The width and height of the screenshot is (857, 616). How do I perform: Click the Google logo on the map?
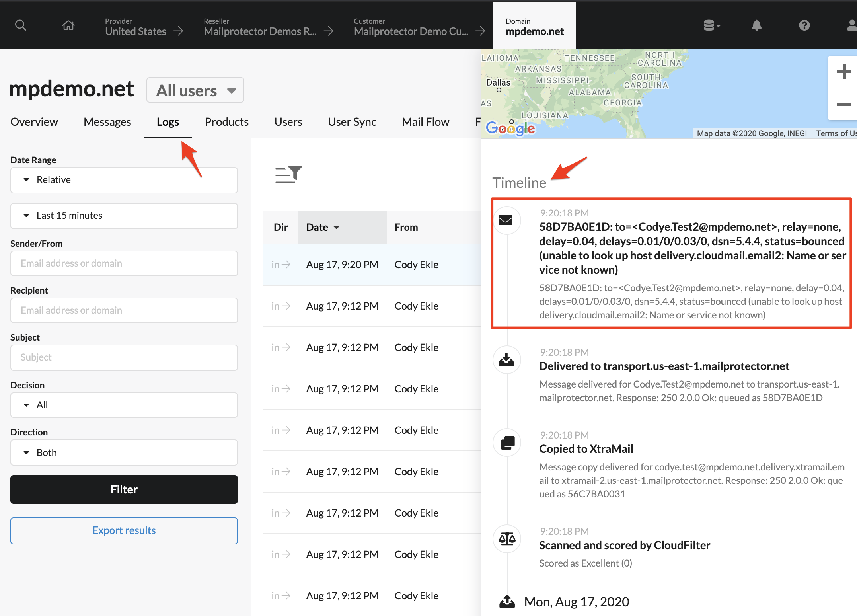tap(510, 128)
